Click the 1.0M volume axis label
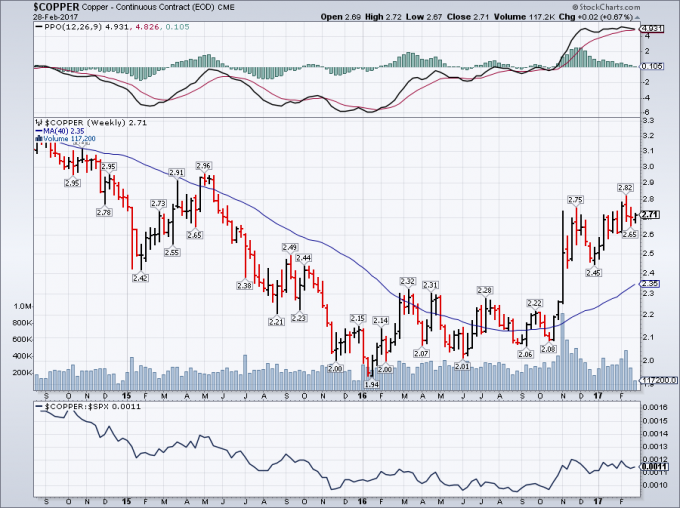This screenshot has height=508, width=680. [23, 306]
